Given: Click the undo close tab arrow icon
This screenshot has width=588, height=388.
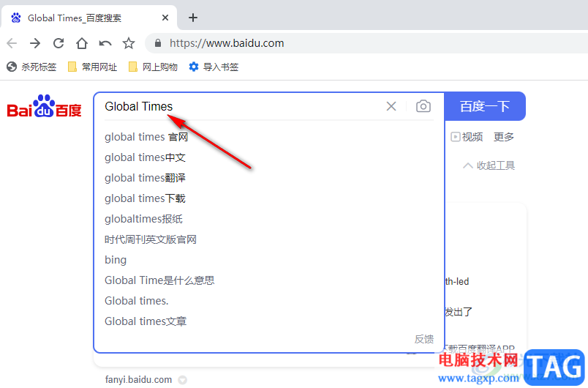Looking at the screenshot, I should tap(105, 43).
